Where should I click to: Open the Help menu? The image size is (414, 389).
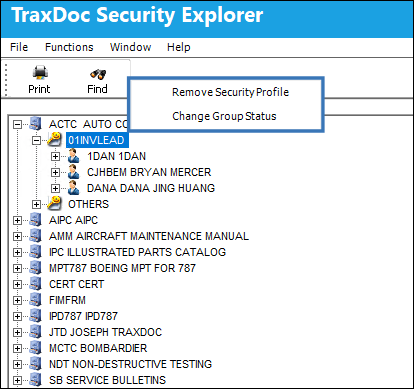click(179, 47)
